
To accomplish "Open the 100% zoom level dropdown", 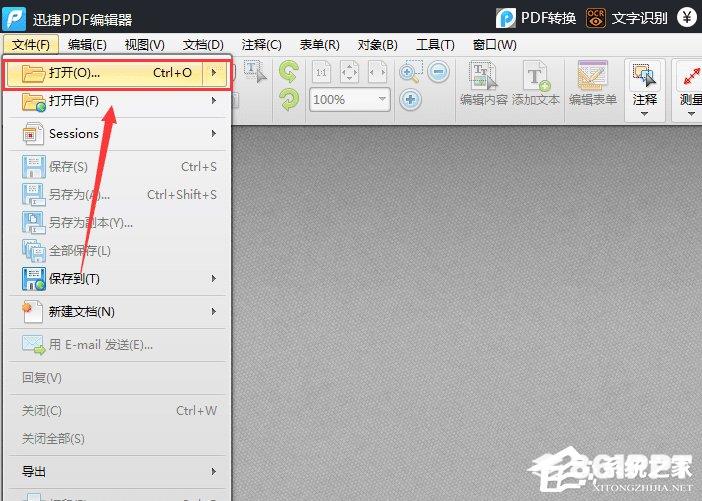I will pos(382,99).
